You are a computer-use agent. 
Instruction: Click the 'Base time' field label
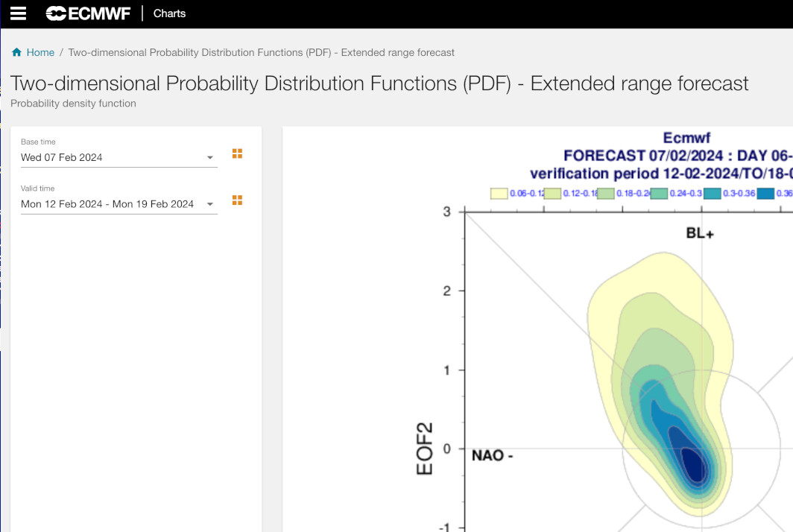38,142
